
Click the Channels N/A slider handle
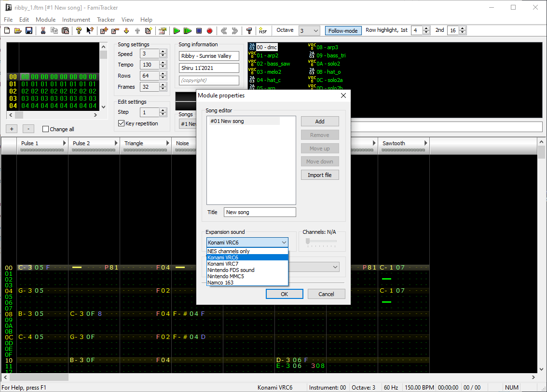(308, 241)
